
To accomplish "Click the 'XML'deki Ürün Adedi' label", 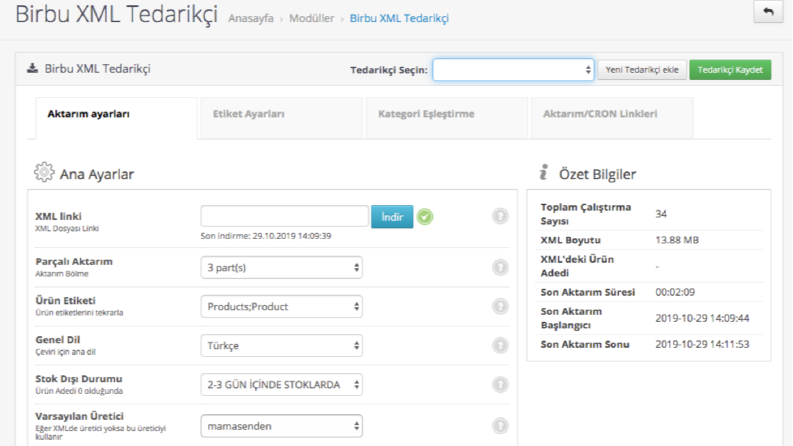I will coord(577,266).
